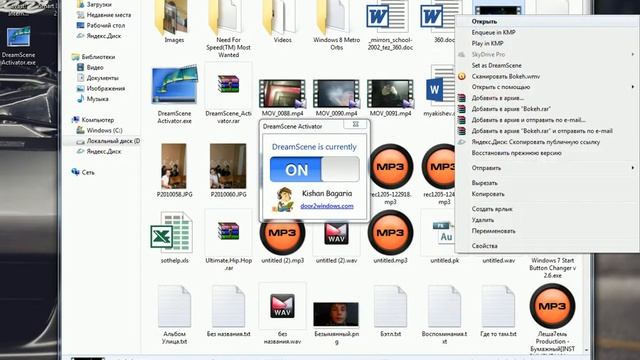The height and width of the screenshot is (360, 640).
Task: Select 'Удалить' in the context menu
Action: point(482,220)
